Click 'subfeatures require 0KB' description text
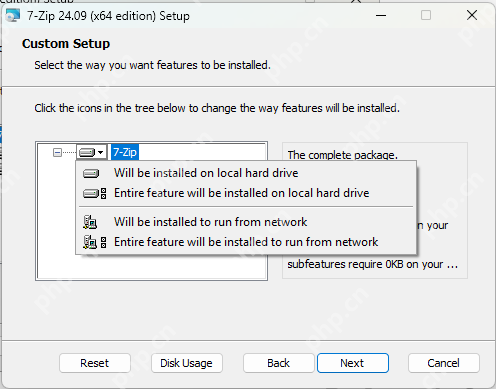496x389 pixels. (x=372, y=264)
